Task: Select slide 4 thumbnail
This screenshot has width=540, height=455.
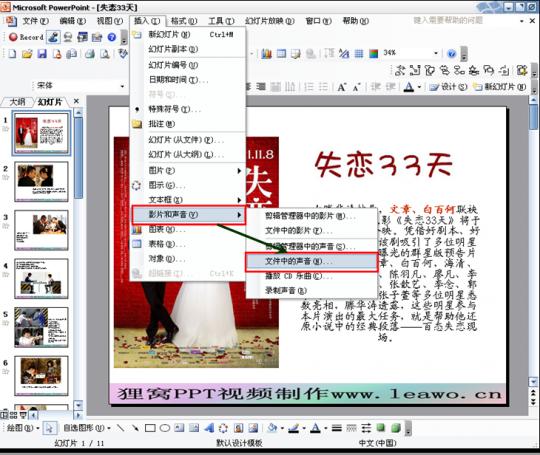Action: [41, 279]
